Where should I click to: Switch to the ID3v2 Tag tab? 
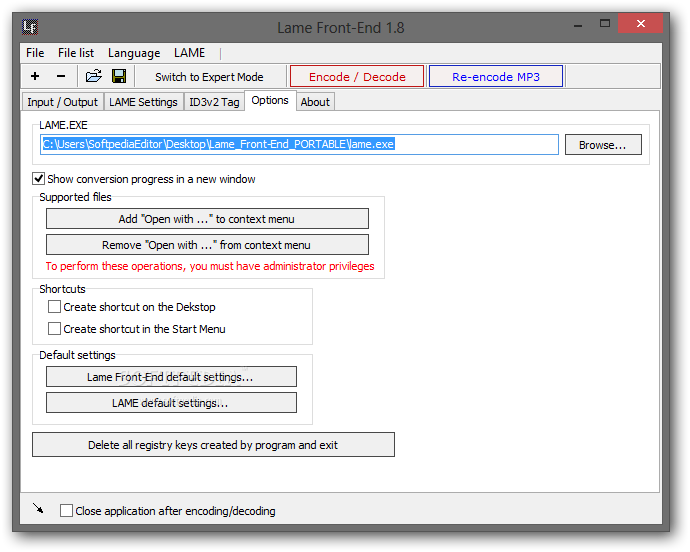(x=214, y=102)
